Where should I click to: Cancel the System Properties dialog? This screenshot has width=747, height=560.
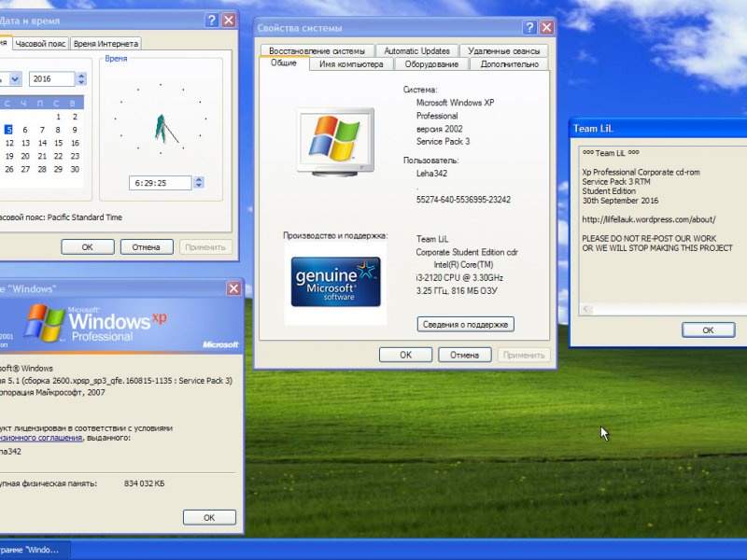click(464, 355)
